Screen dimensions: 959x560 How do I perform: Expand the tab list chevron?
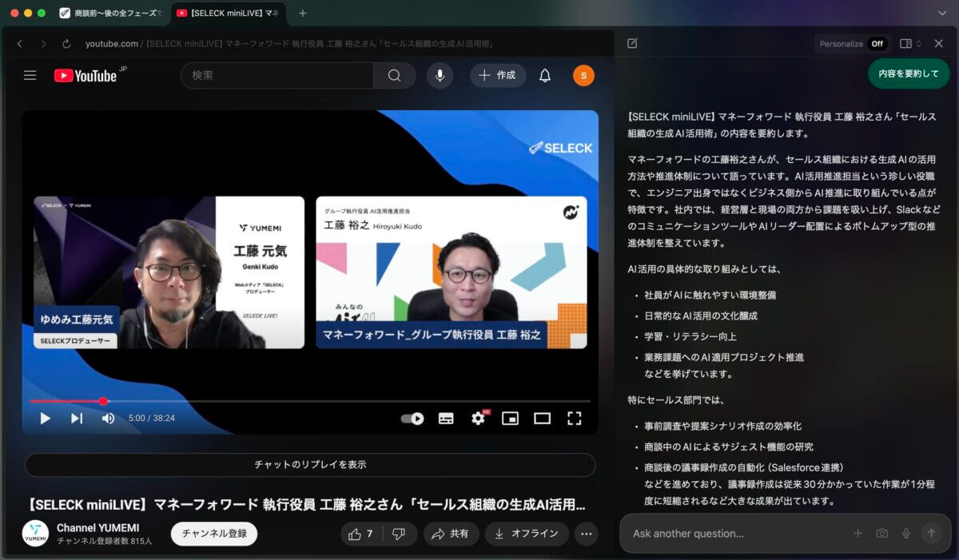click(941, 13)
